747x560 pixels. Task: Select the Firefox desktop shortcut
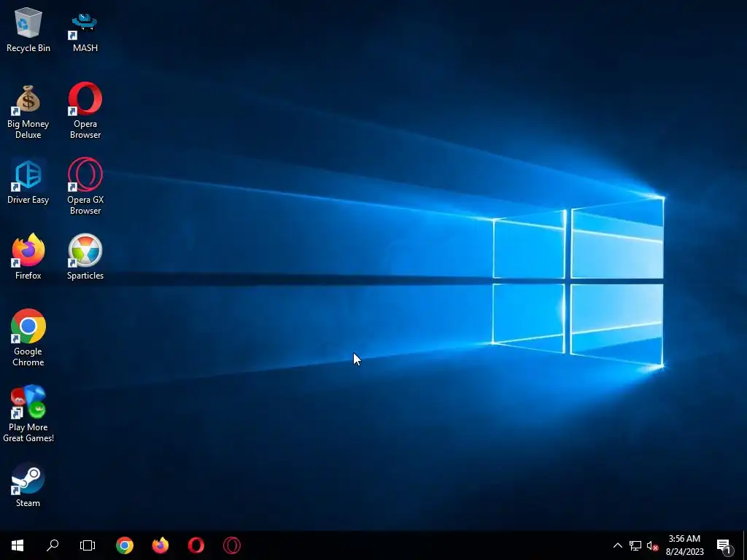[x=28, y=257]
